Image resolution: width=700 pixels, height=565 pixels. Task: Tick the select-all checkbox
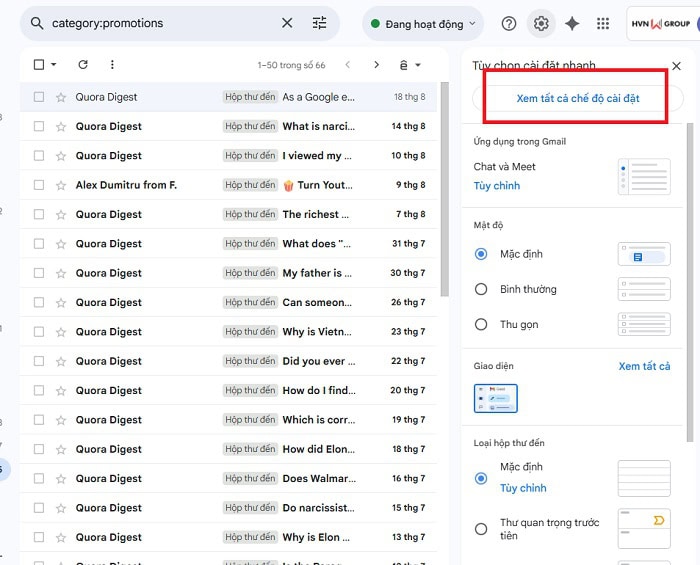pos(39,65)
